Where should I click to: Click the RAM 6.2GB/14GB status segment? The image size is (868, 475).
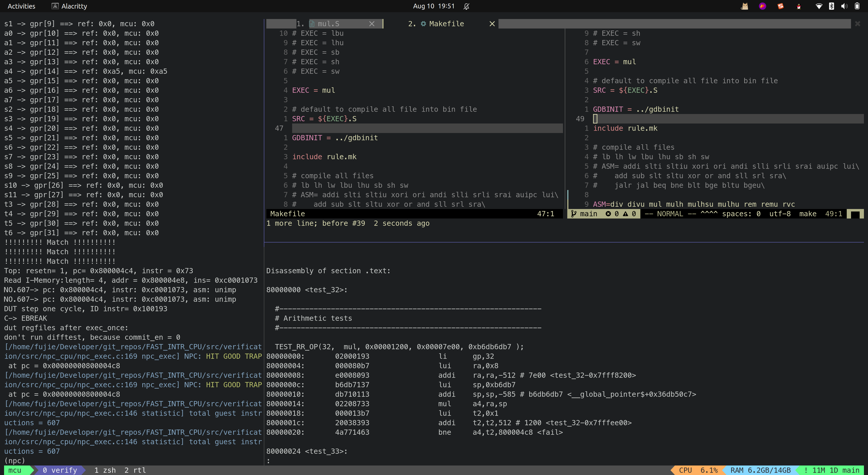tap(761, 470)
